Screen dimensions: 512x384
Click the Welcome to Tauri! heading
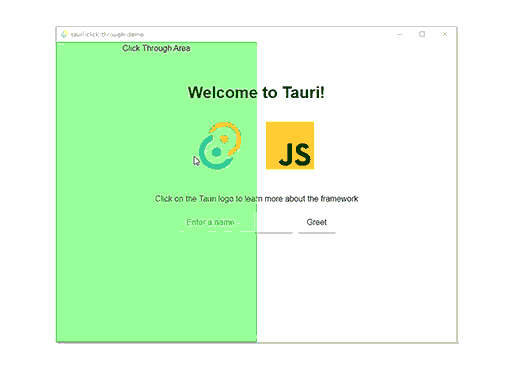pos(256,92)
